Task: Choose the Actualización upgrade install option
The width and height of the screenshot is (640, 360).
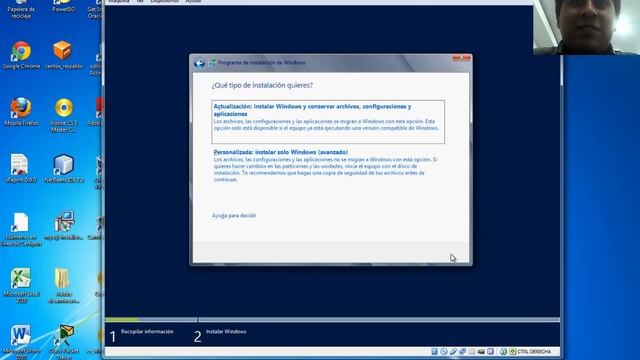Action: [x=328, y=122]
